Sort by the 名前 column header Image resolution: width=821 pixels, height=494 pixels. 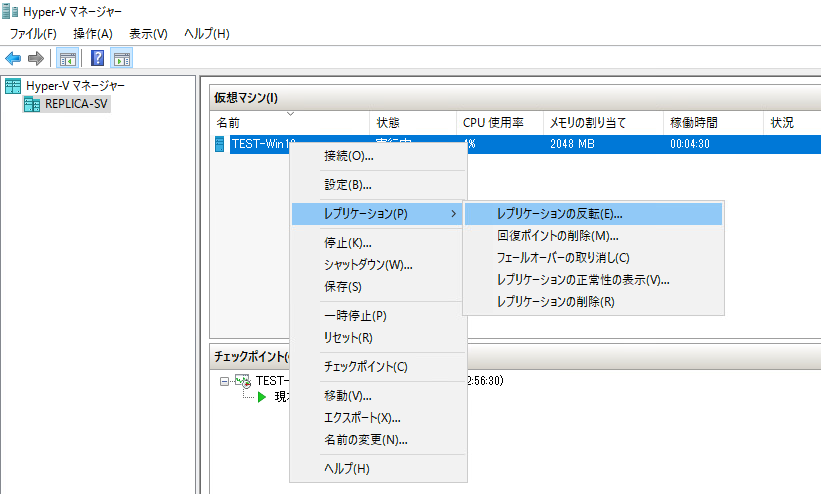(290, 123)
